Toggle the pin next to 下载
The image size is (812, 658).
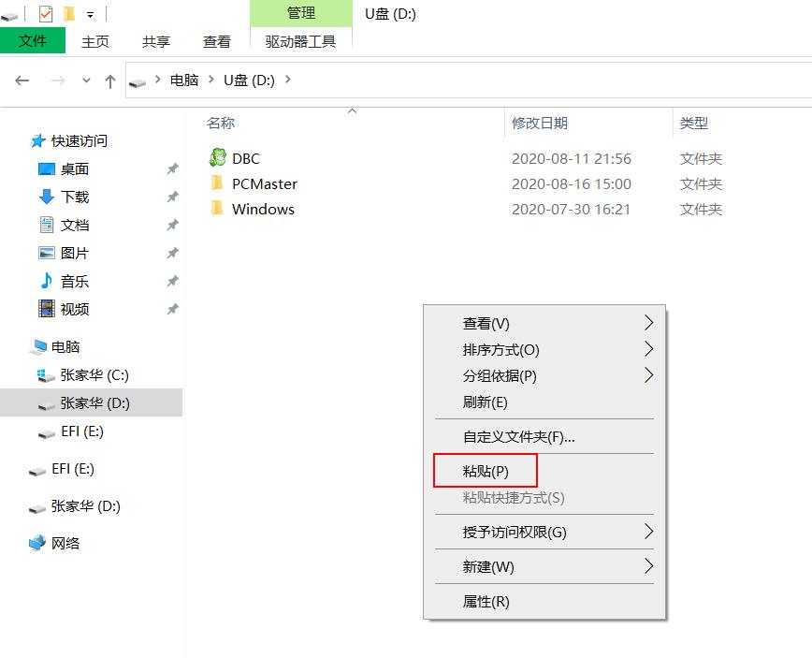coord(172,197)
